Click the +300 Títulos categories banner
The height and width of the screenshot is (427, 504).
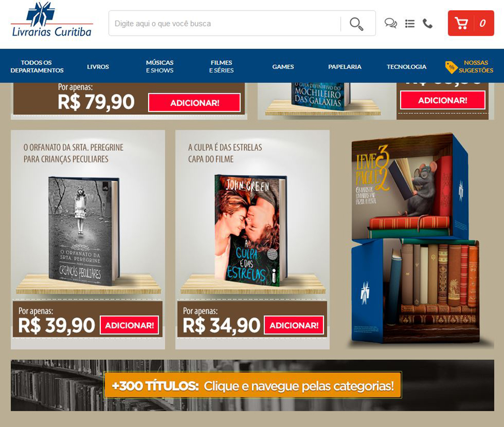(x=253, y=385)
